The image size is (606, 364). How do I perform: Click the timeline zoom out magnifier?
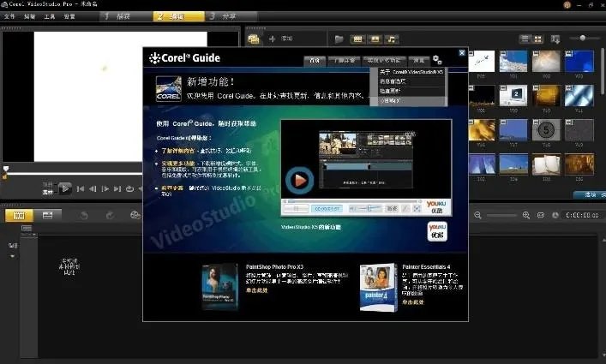coord(477,215)
